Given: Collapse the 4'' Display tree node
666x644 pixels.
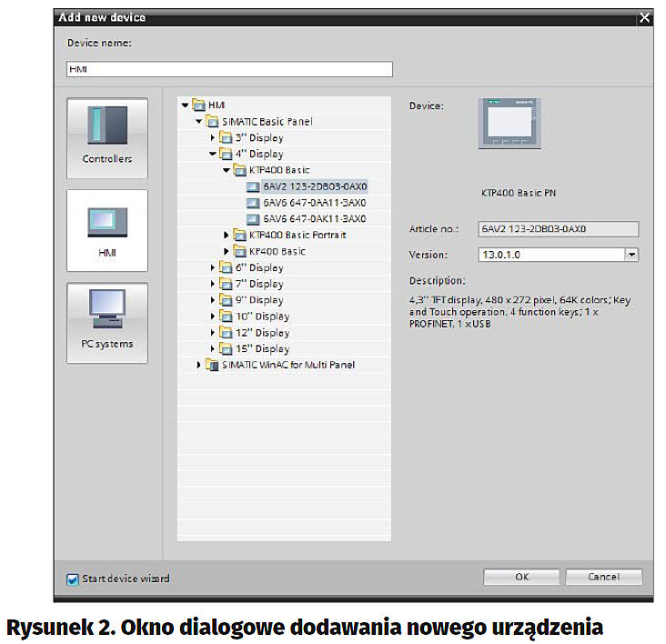Looking at the screenshot, I should [213, 154].
